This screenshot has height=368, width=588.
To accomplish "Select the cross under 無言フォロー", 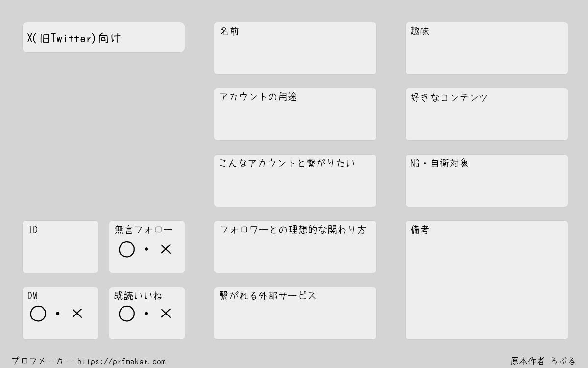I will tap(166, 249).
